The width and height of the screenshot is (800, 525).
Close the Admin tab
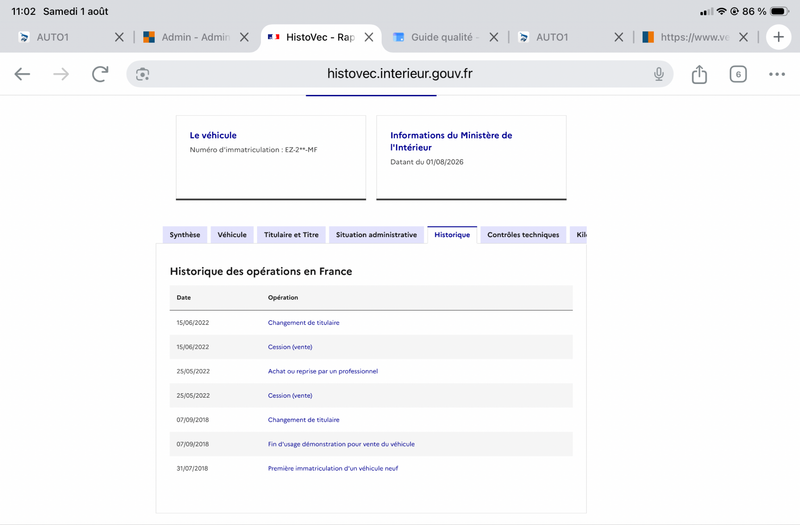coord(244,37)
